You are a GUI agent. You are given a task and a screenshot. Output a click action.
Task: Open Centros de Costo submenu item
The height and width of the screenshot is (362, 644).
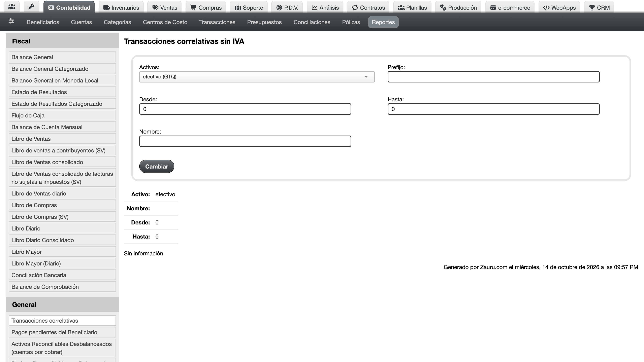(165, 22)
